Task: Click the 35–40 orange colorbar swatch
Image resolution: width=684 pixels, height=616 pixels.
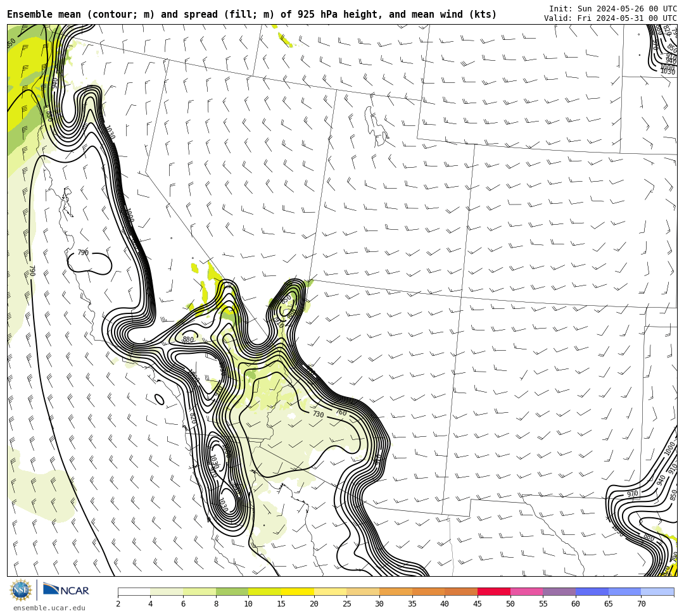Action: click(428, 591)
